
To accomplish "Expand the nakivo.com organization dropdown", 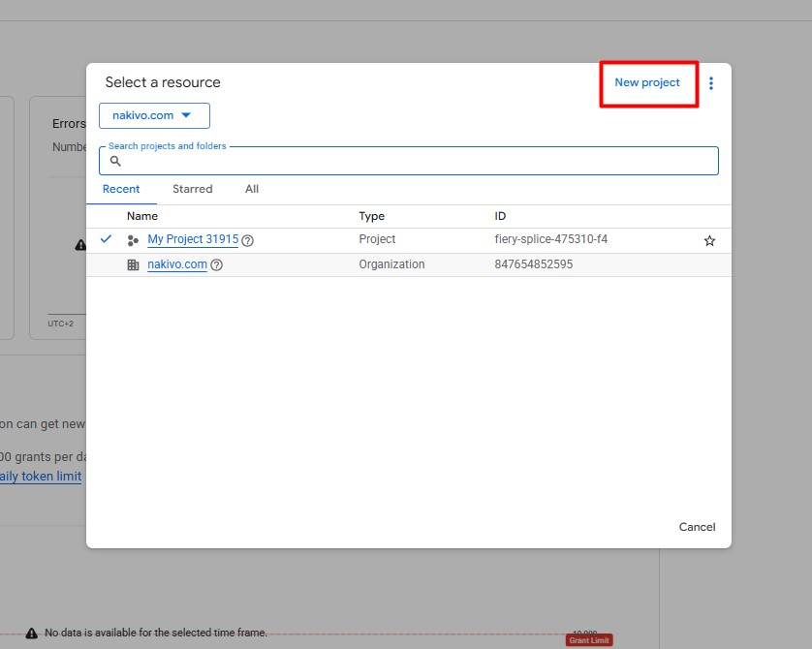I will [154, 116].
